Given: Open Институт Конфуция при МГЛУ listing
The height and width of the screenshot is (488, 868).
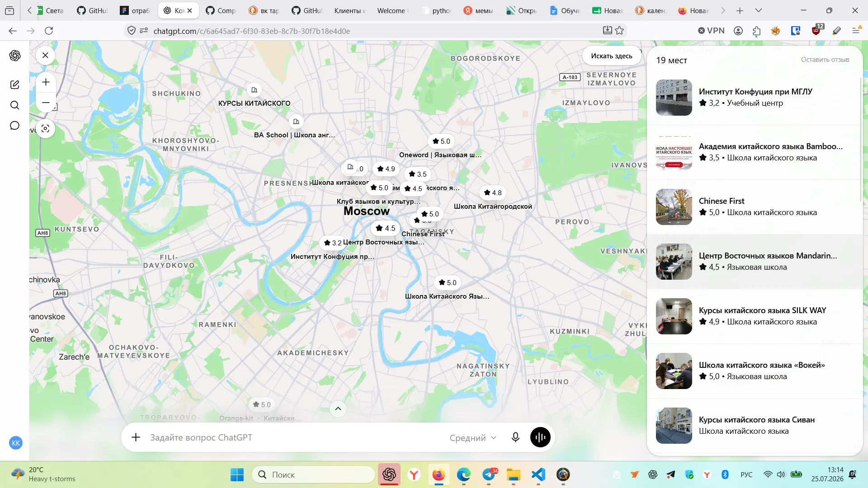Looking at the screenshot, I should tap(755, 98).
